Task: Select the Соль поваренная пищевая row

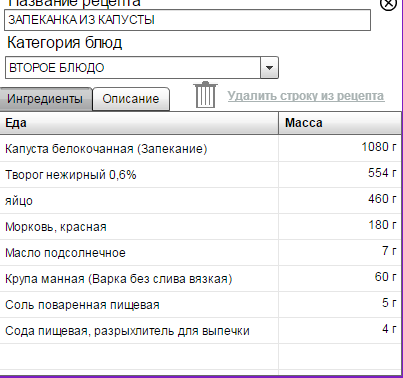Action: (201, 305)
